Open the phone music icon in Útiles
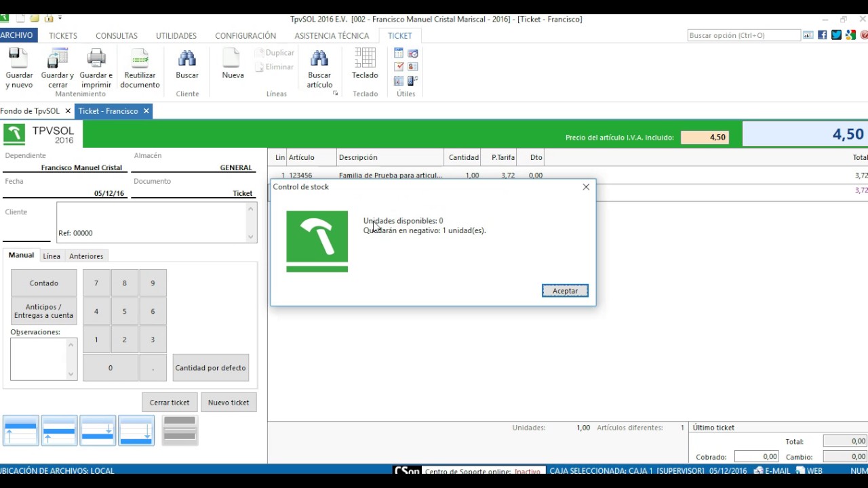The image size is (868, 488). (x=413, y=81)
